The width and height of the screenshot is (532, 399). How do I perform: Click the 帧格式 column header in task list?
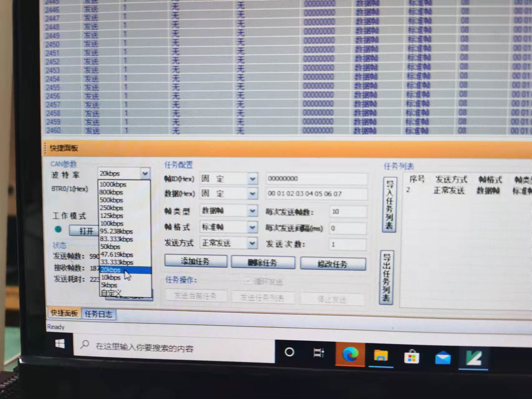coord(490,180)
